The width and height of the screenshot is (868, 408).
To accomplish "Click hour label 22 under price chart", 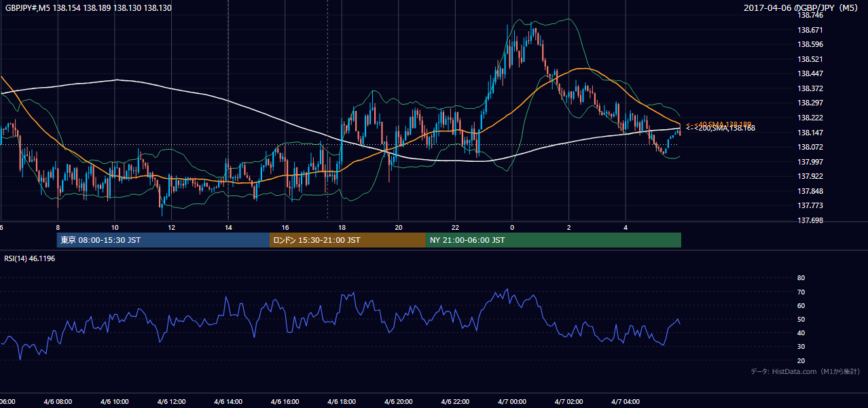I will point(455,227).
